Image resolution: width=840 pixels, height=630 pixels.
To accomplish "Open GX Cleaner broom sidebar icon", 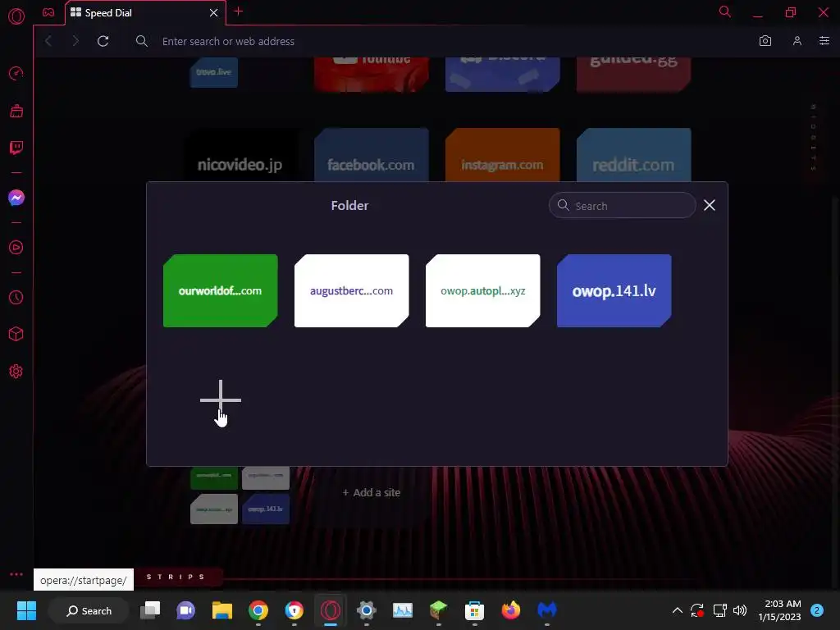I will click(16, 111).
